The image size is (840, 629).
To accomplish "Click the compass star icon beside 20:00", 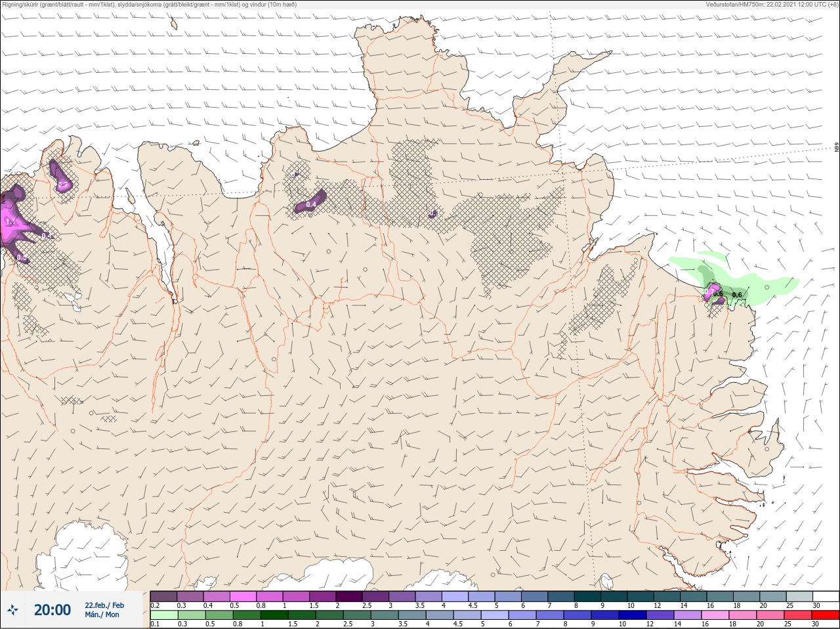I will point(12,610).
